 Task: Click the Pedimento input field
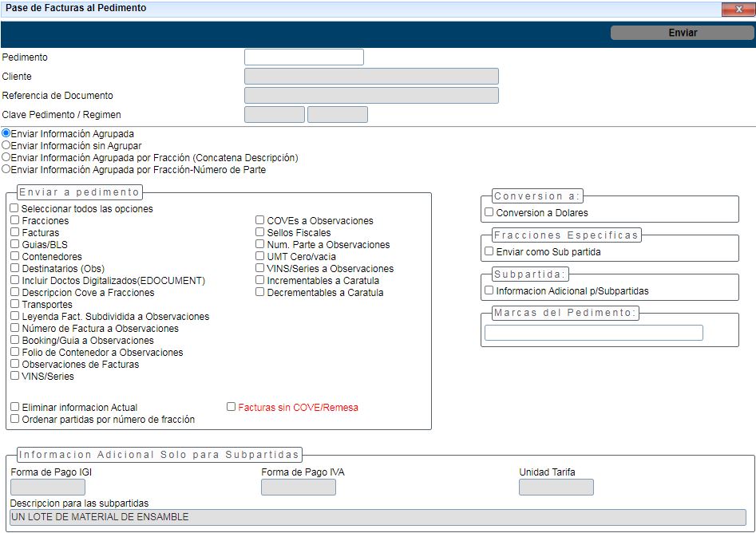click(303, 57)
